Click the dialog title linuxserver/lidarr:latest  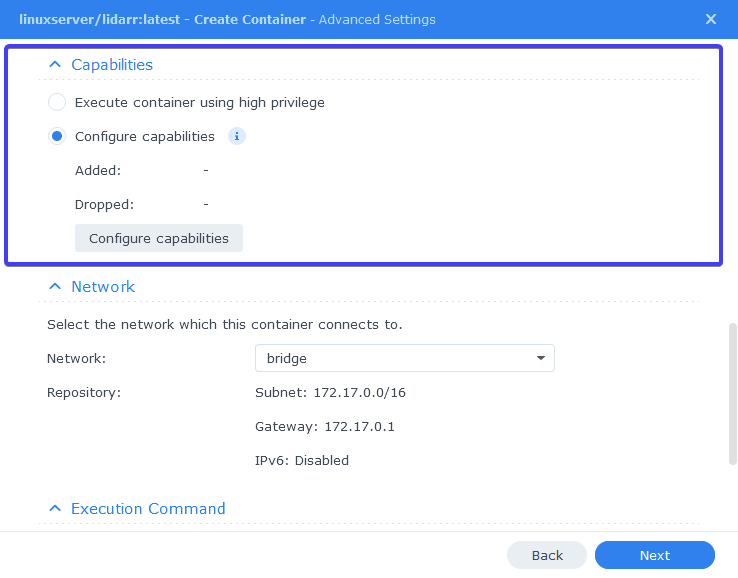point(99,19)
